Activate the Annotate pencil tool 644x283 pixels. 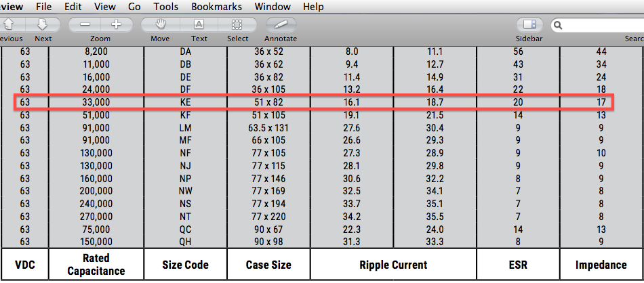281,24
